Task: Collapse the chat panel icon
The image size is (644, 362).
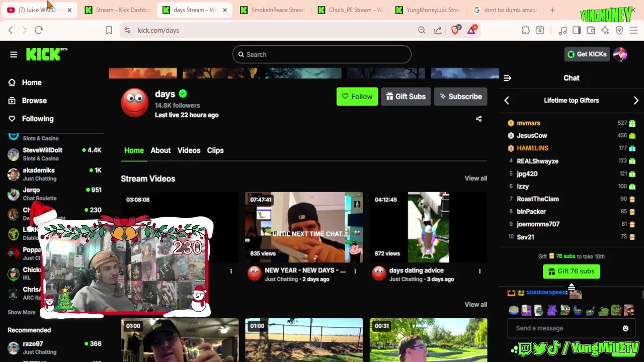Action: tap(507, 78)
